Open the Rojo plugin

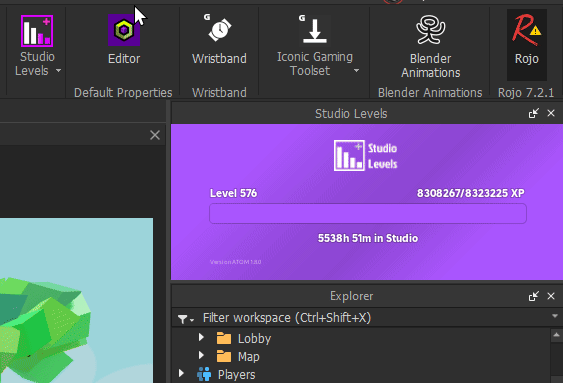526,45
